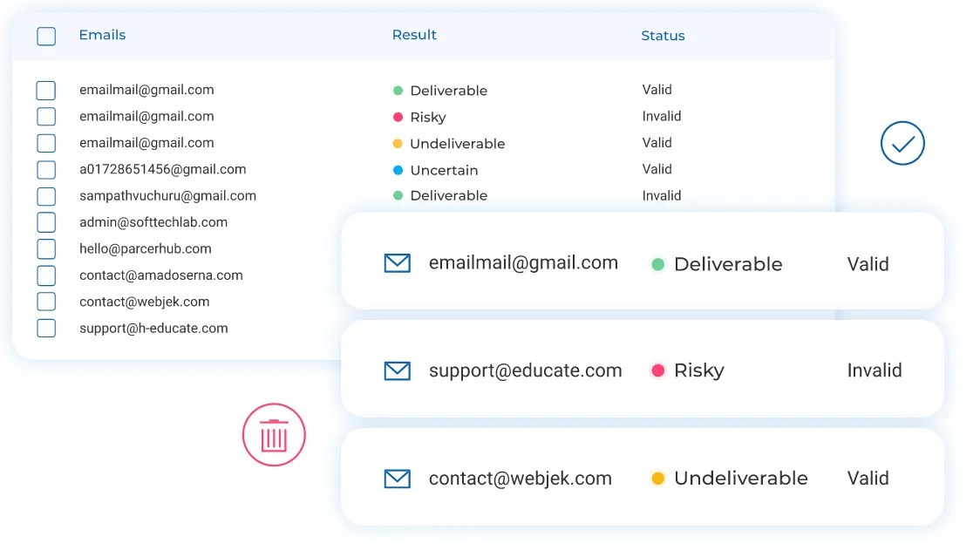Click the envelope icon beside support@educate.com card
Screen dimensions: 980x557
pyautogui.click(x=398, y=370)
